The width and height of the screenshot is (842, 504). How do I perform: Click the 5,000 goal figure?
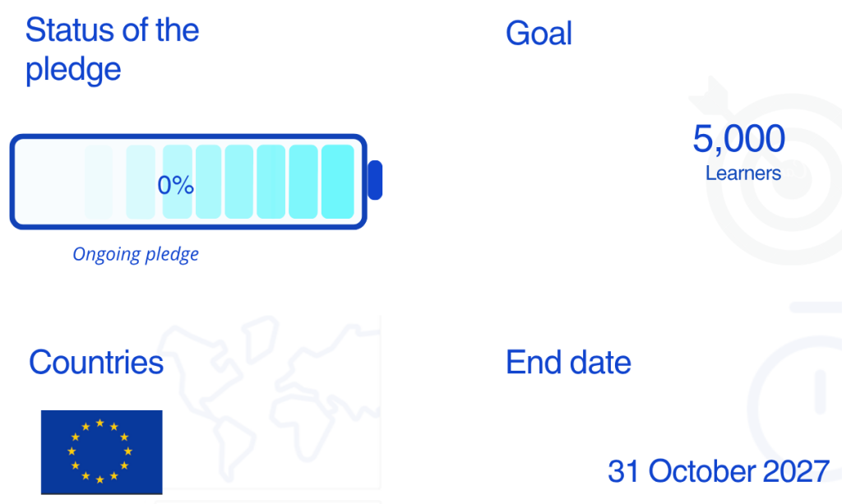[738, 139]
